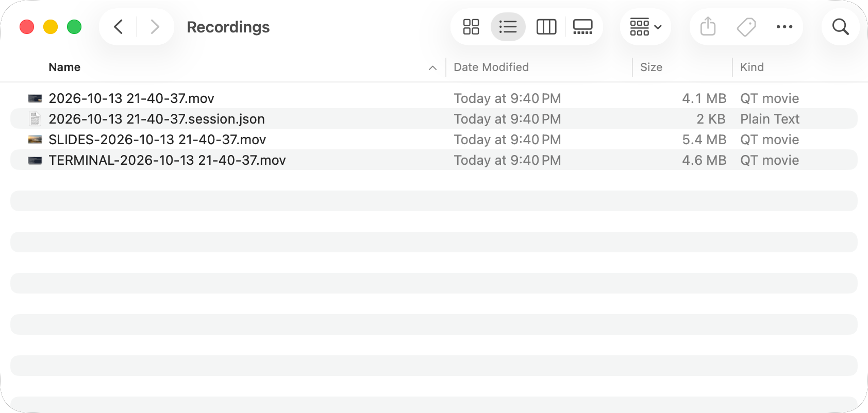This screenshot has height=413, width=868.
Task: Click the 5.4 MB size value
Action: (704, 140)
